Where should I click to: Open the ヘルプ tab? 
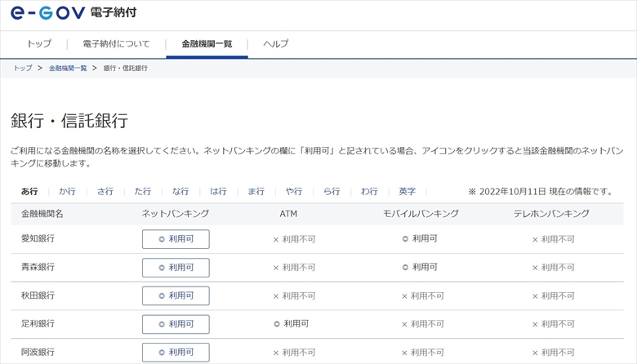point(276,43)
